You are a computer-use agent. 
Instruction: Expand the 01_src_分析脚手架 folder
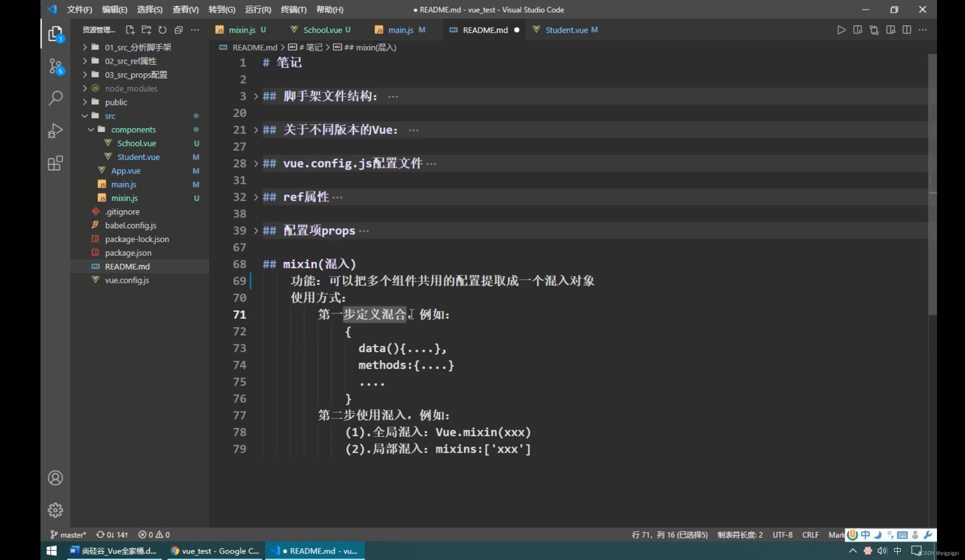point(84,47)
